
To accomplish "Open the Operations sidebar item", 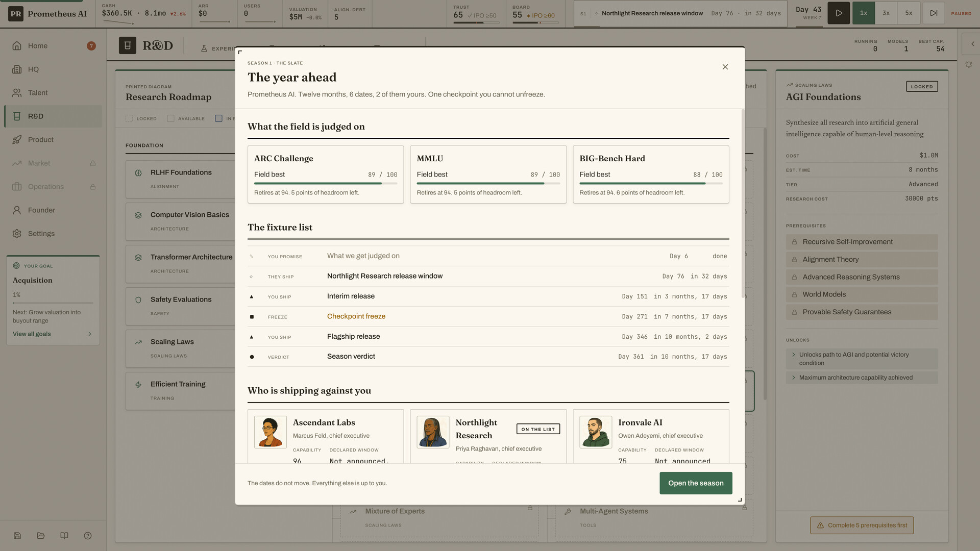I will coord(53,187).
